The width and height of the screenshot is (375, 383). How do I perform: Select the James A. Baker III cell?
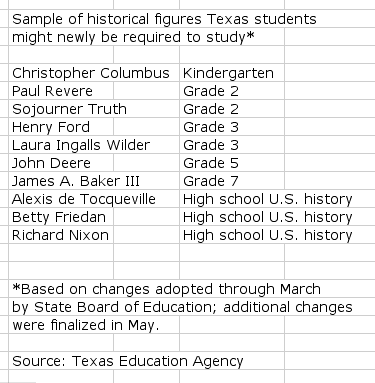pyautogui.click(x=61, y=181)
